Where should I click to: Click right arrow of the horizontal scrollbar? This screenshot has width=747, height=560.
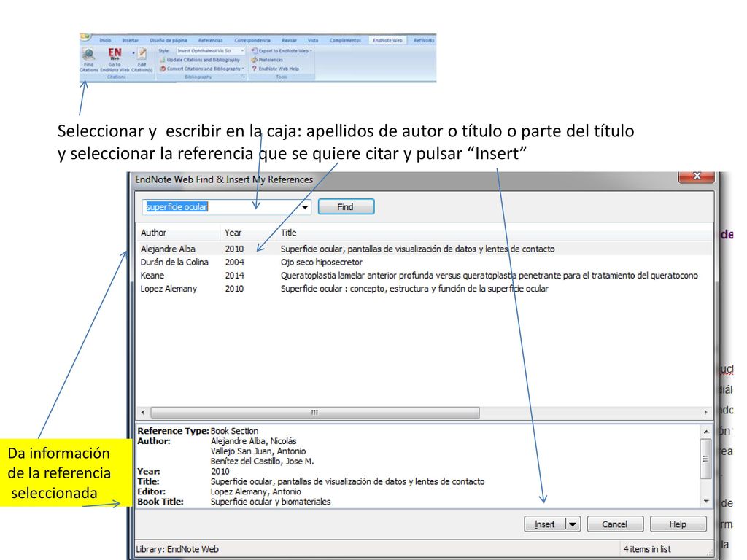point(705,413)
